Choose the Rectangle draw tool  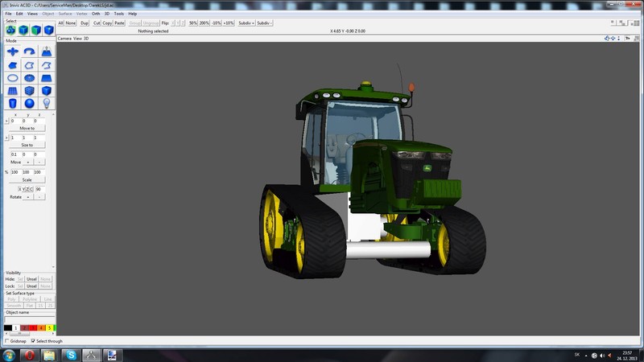click(47, 77)
